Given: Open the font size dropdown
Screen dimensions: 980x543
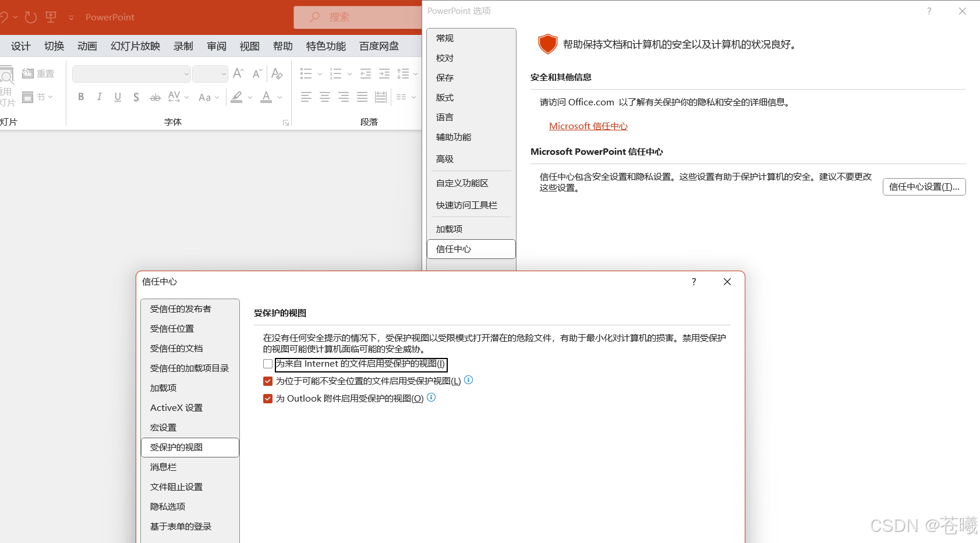Looking at the screenshot, I should pyautogui.click(x=224, y=74).
